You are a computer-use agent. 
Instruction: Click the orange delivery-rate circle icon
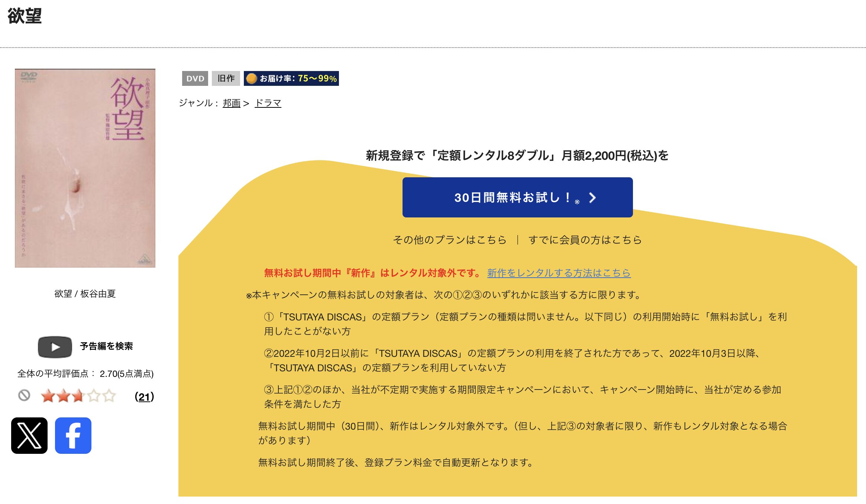point(252,78)
